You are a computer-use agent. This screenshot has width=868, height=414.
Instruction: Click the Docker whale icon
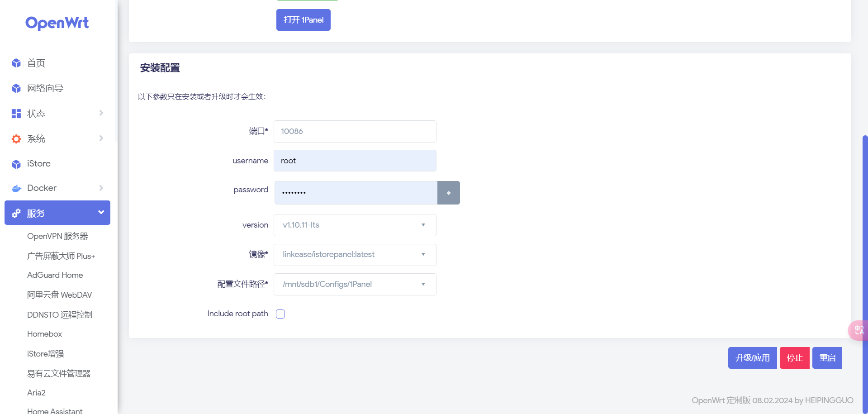(x=16, y=188)
